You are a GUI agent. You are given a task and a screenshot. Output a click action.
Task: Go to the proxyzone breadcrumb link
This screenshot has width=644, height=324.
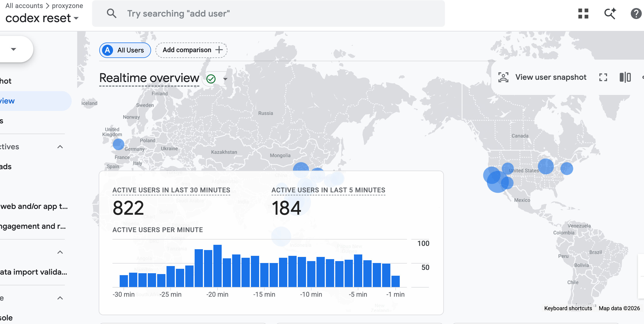coord(68,6)
